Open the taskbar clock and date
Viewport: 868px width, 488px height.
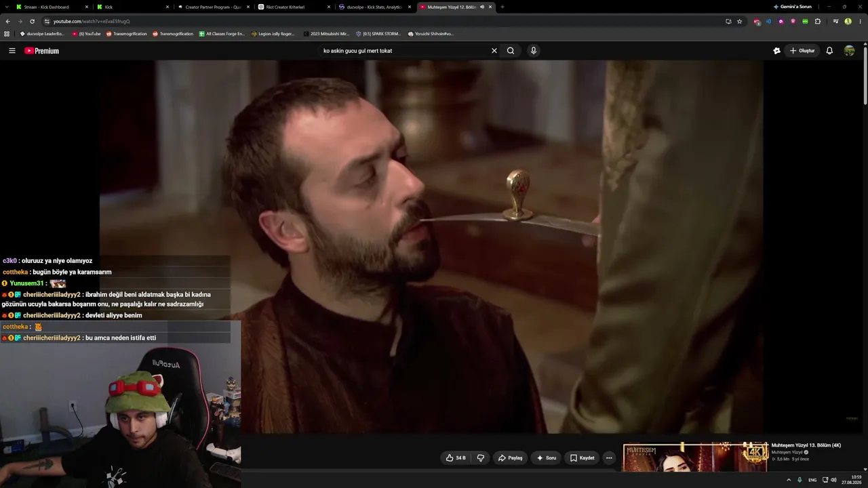point(852,480)
